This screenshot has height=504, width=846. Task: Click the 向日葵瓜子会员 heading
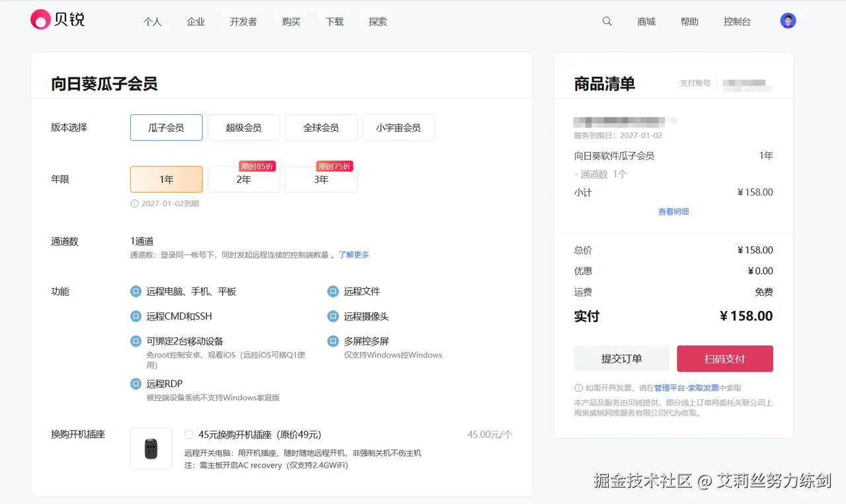(104, 84)
